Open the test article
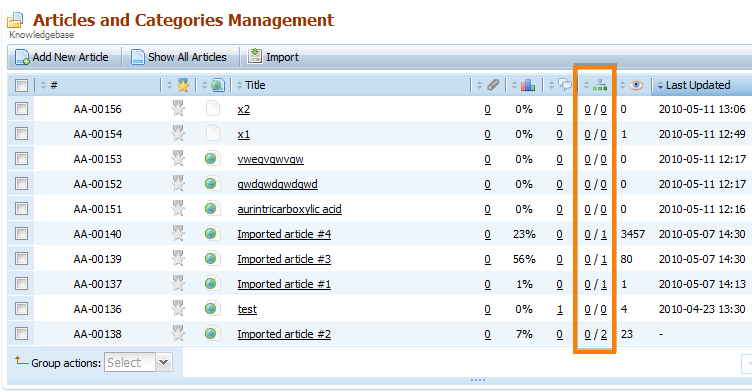Viewport: 752px width, 392px height. 247,309
